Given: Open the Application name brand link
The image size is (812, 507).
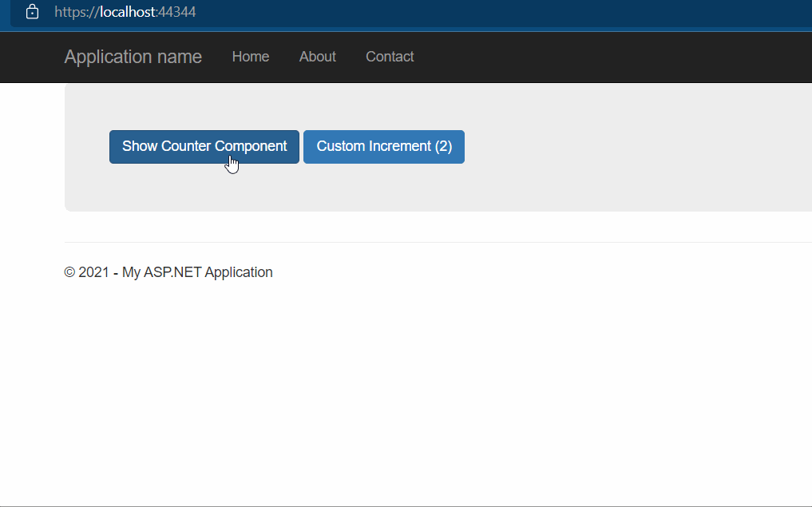Looking at the screenshot, I should [133, 57].
